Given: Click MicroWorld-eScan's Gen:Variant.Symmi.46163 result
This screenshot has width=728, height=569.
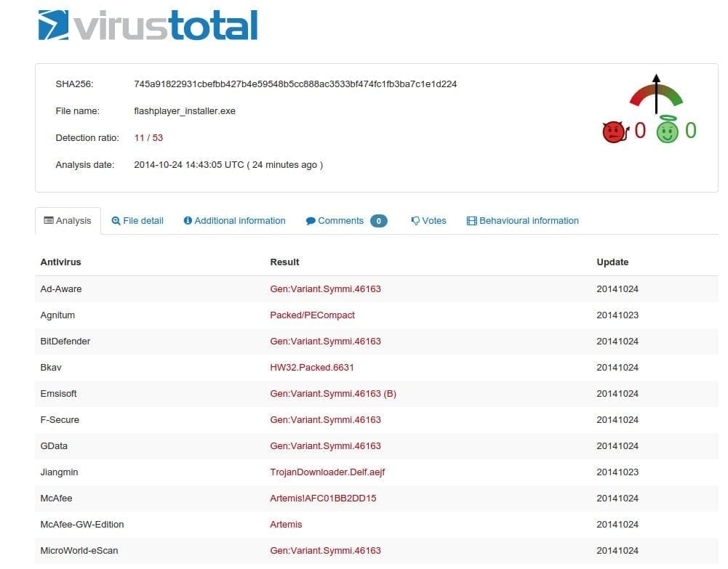Looking at the screenshot, I should click(326, 550).
